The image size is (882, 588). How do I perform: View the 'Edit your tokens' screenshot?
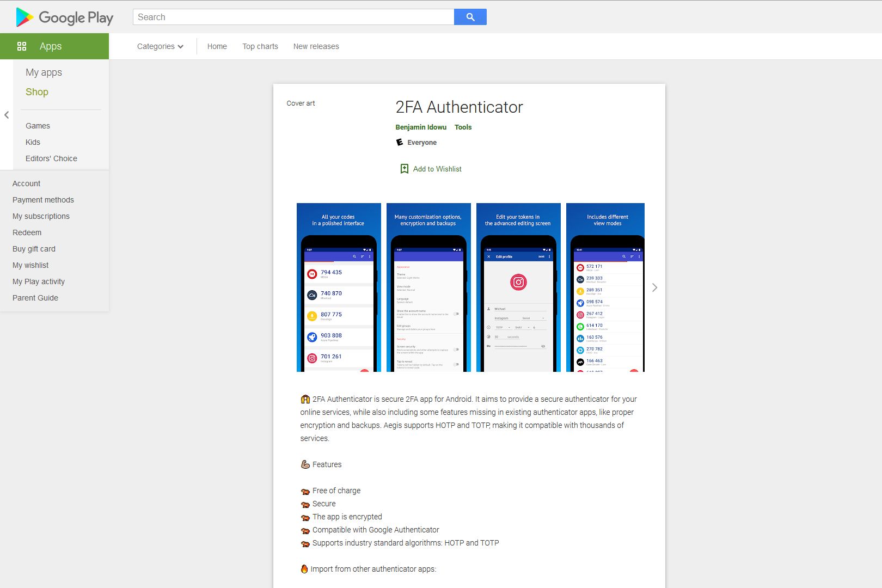(x=518, y=287)
